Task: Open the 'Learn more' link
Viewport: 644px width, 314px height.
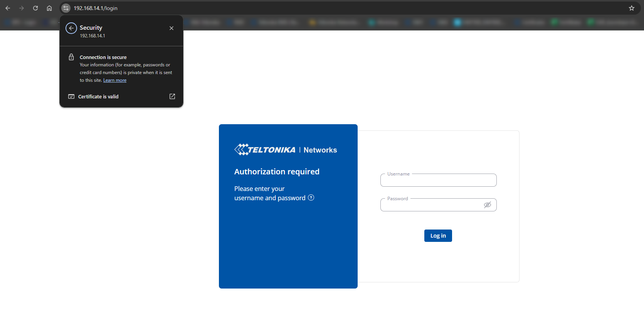Action: [x=115, y=80]
